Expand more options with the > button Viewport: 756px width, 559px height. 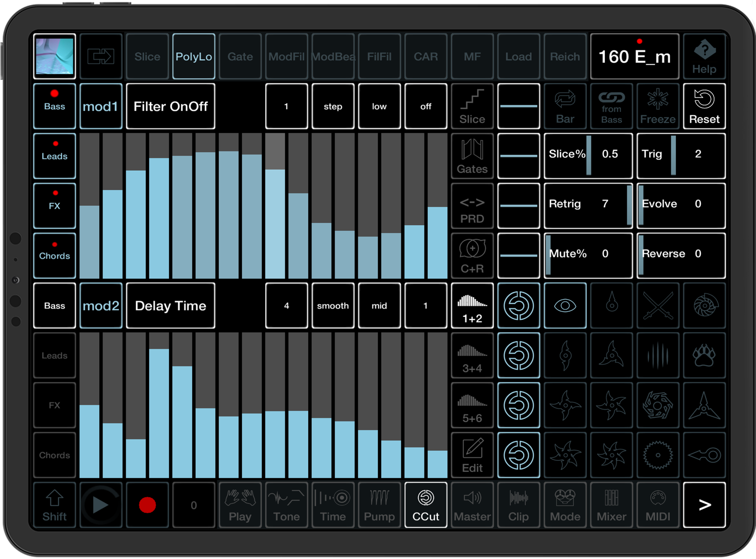coord(704,505)
